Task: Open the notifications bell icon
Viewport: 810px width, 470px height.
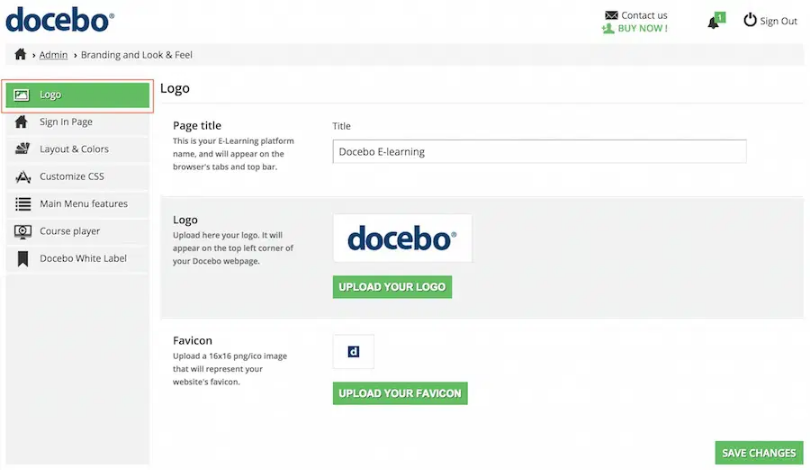Action: tap(715, 22)
